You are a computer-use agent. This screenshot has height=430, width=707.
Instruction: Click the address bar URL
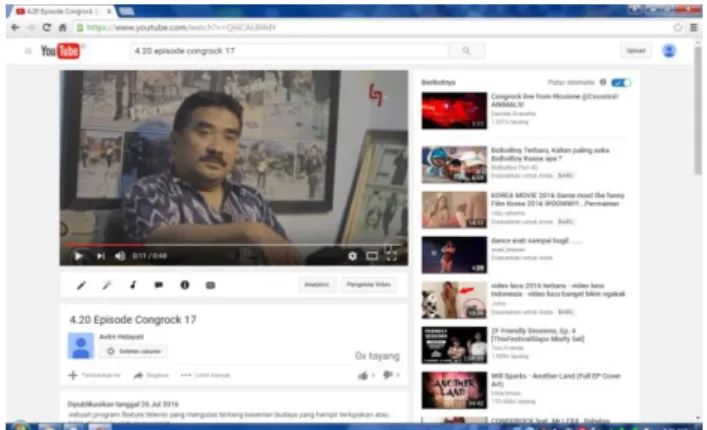[x=180, y=27]
